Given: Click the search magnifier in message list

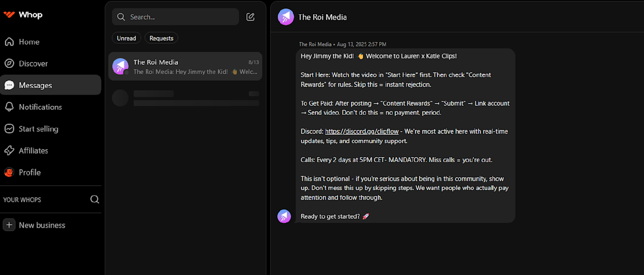Looking at the screenshot, I should pos(121,17).
